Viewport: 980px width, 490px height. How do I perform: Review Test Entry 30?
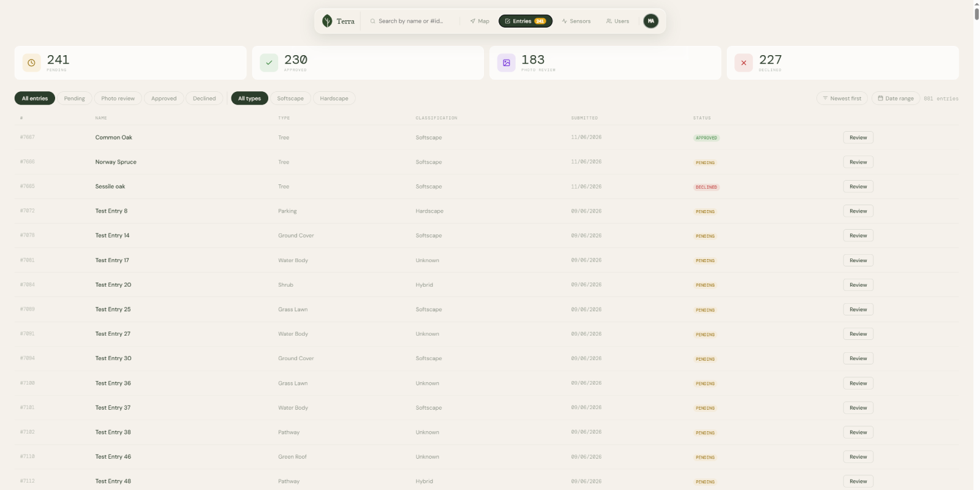(858, 358)
